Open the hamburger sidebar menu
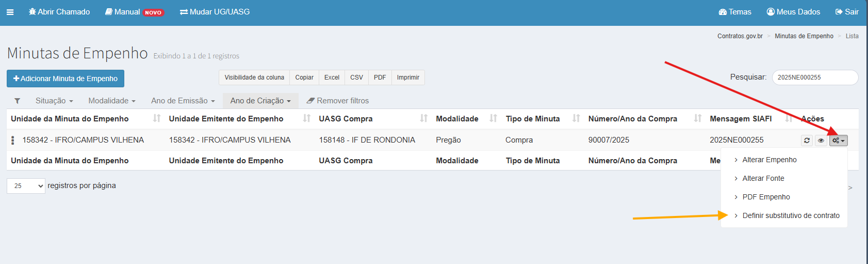Viewport: 868px width, 264px height. pyautogui.click(x=10, y=12)
